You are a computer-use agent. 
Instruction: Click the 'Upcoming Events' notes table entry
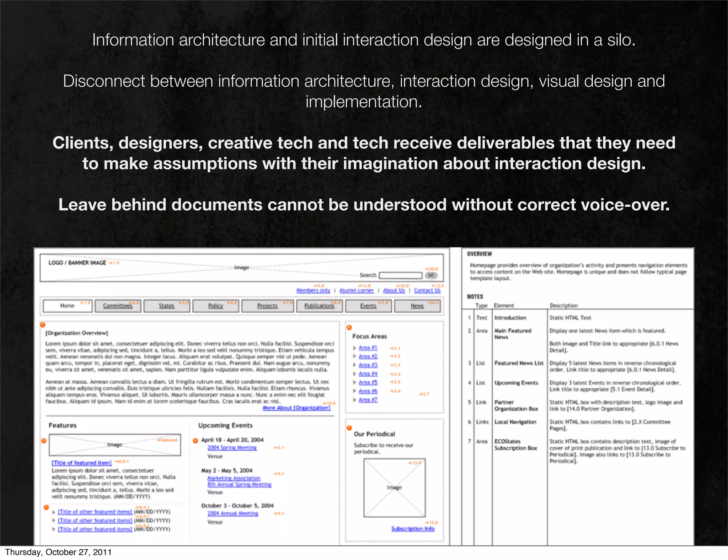516,383
